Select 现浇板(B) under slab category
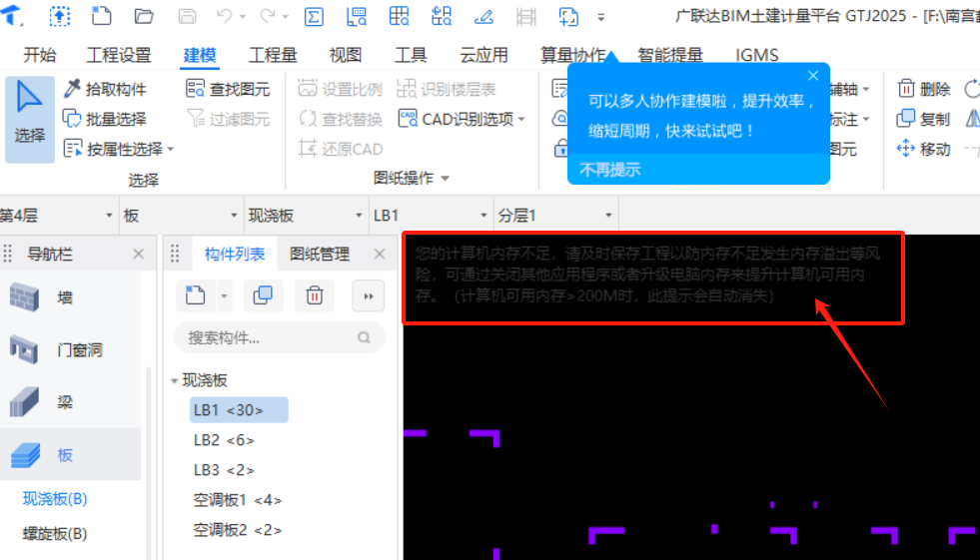The image size is (980, 560). tap(55, 499)
